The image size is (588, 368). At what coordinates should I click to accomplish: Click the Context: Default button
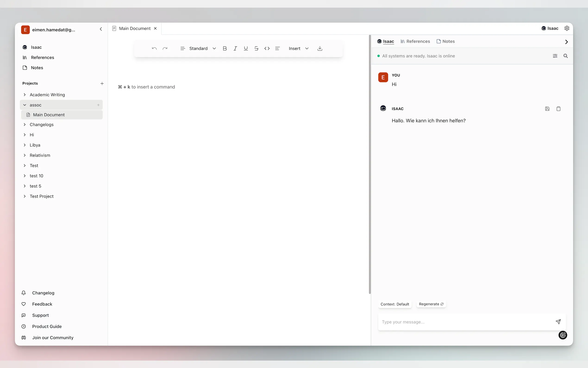tap(394, 304)
